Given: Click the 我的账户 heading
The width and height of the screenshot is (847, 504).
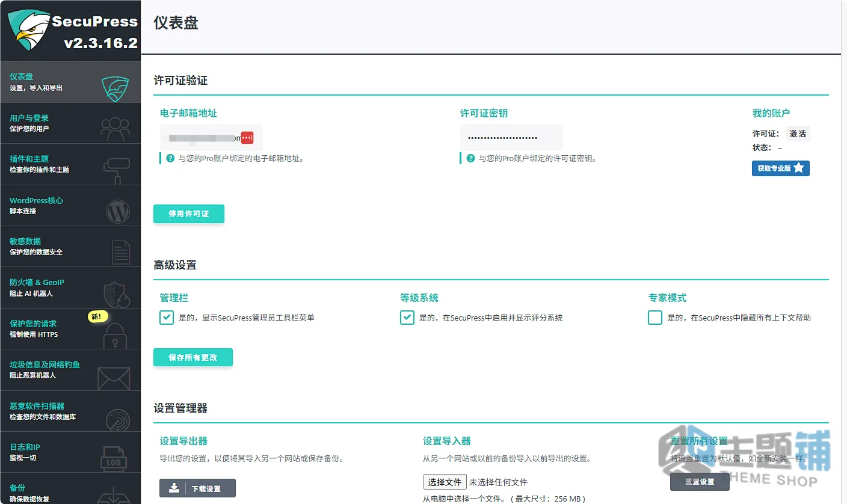Looking at the screenshot, I should tap(771, 113).
